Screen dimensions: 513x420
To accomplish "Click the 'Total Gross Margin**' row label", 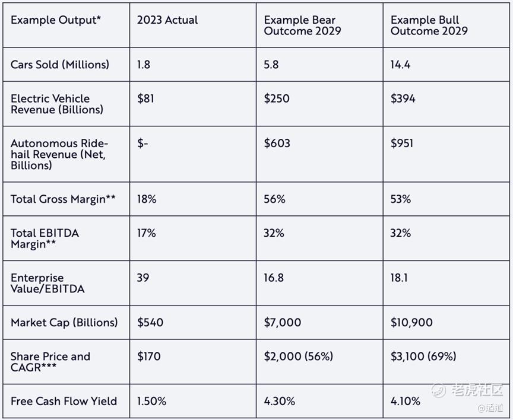I will coord(64,199).
